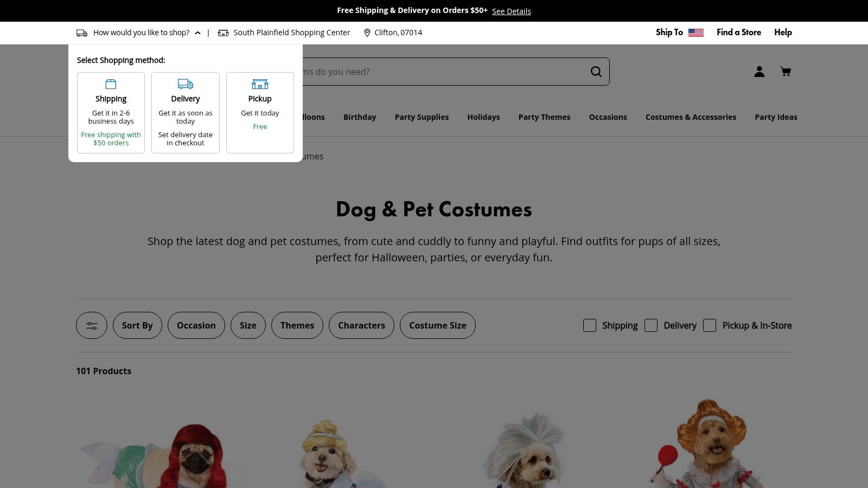Screen dimensions: 868x488
Task: Click the search magnifying glass icon
Action: [x=596, y=72]
